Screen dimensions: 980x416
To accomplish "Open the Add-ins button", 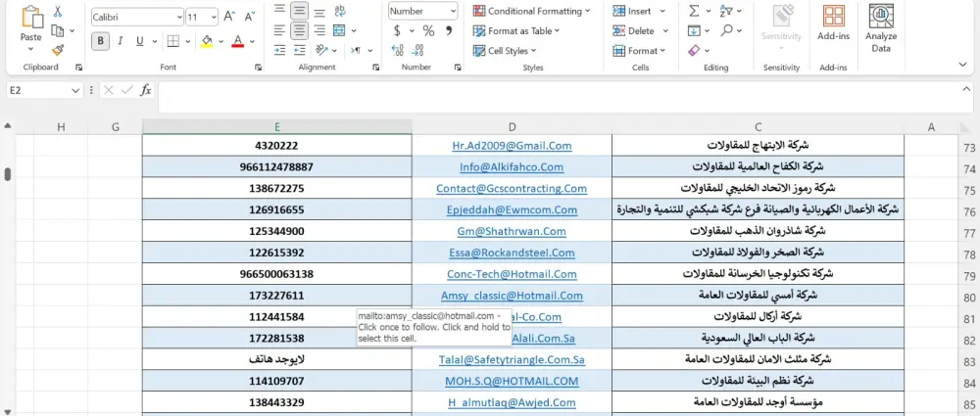I will click(834, 23).
